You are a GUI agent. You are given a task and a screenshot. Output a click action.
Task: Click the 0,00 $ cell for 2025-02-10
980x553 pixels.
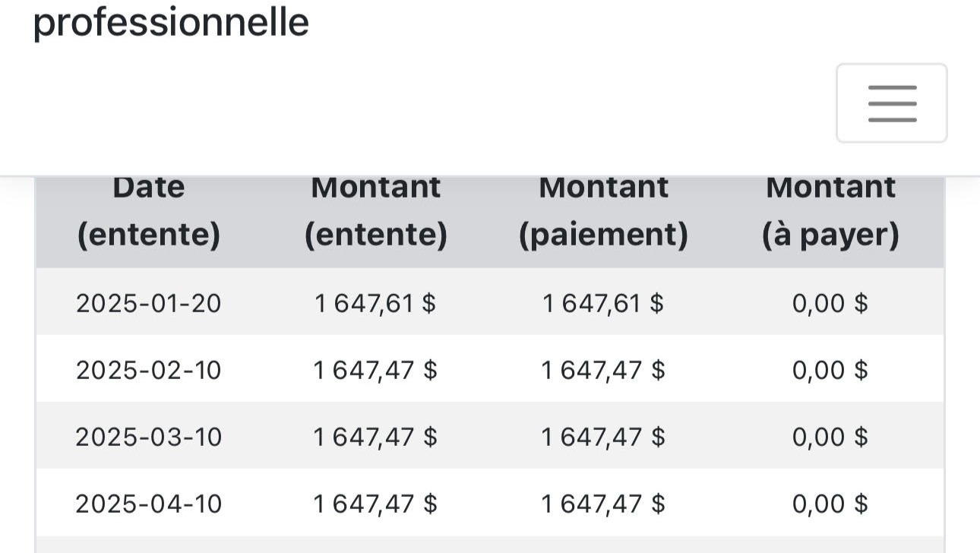(x=830, y=371)
